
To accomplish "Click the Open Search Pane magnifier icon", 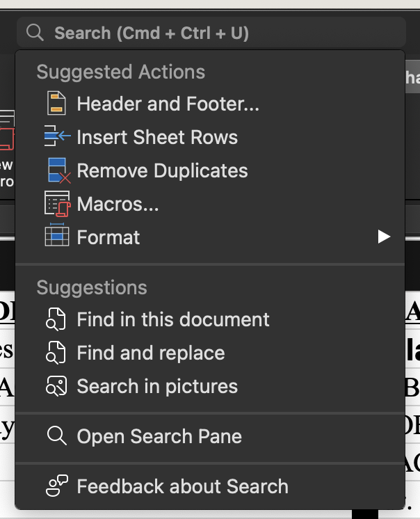I will tap(56, 436).
